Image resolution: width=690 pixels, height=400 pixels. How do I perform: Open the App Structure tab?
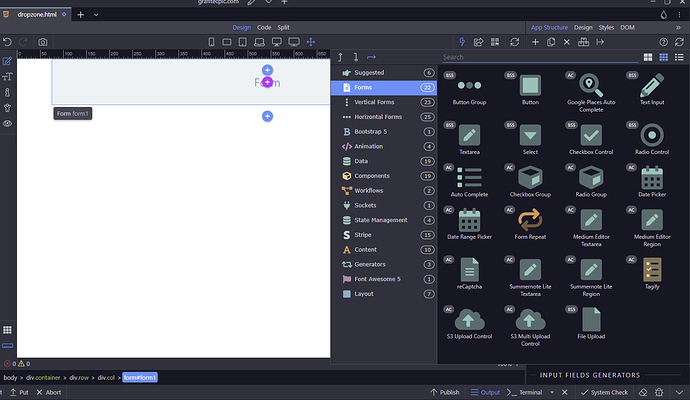coord(549,27)
